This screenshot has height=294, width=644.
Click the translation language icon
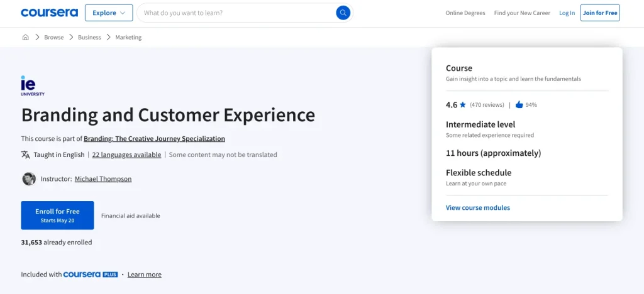pos(26,155)
